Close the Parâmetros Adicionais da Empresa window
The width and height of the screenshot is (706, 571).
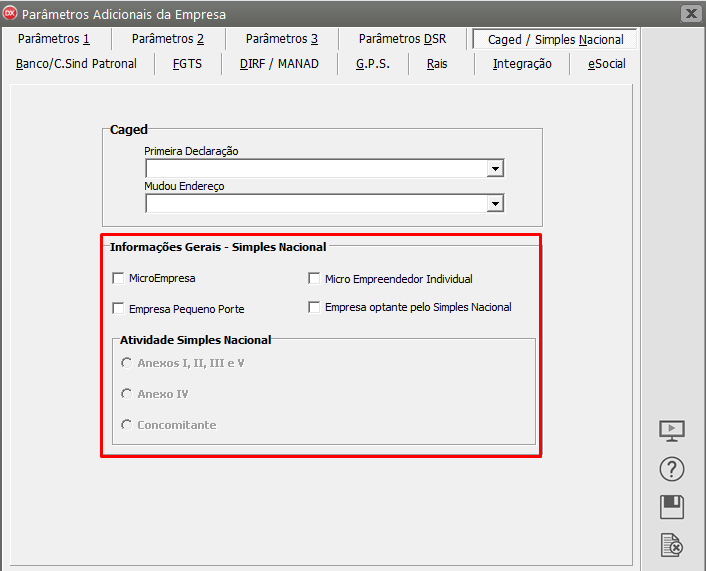pos(690,14)
